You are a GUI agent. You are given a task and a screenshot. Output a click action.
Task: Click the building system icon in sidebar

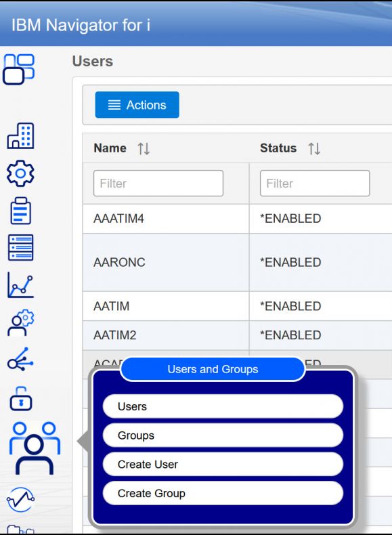pos(20,135)
